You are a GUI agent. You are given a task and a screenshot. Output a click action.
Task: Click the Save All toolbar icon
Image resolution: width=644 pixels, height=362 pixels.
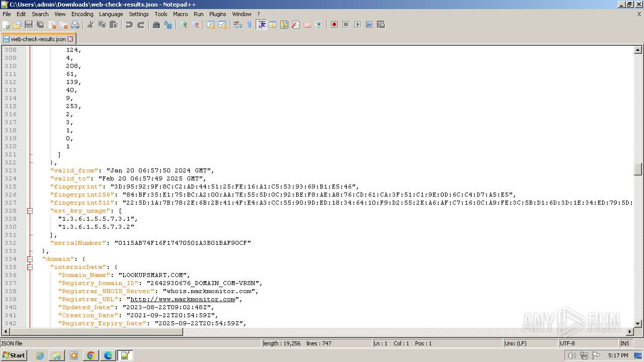click(40, 25)
